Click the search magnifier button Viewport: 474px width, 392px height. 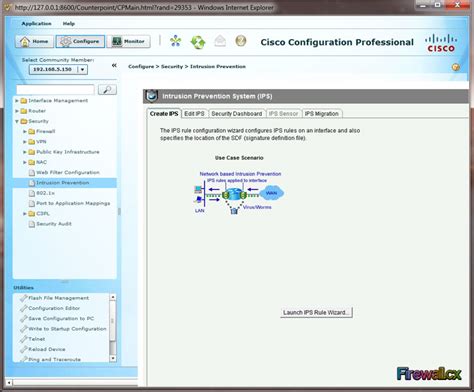107,90
